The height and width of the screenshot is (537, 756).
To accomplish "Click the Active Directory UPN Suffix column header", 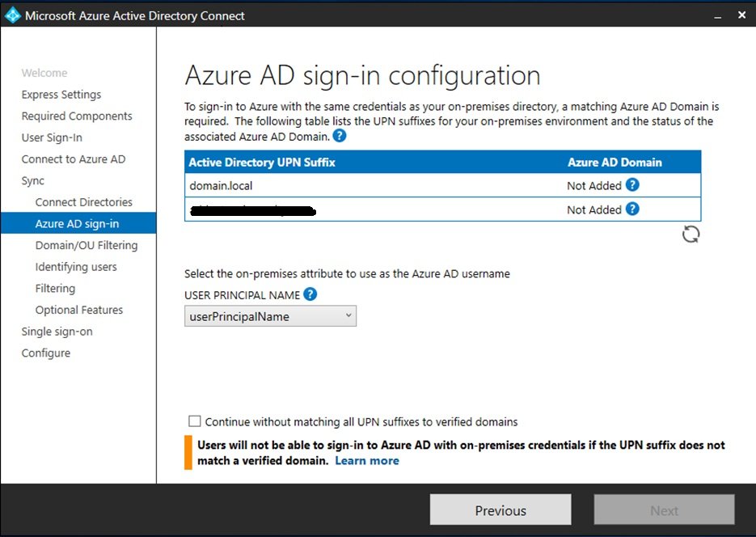I will 262,163.
